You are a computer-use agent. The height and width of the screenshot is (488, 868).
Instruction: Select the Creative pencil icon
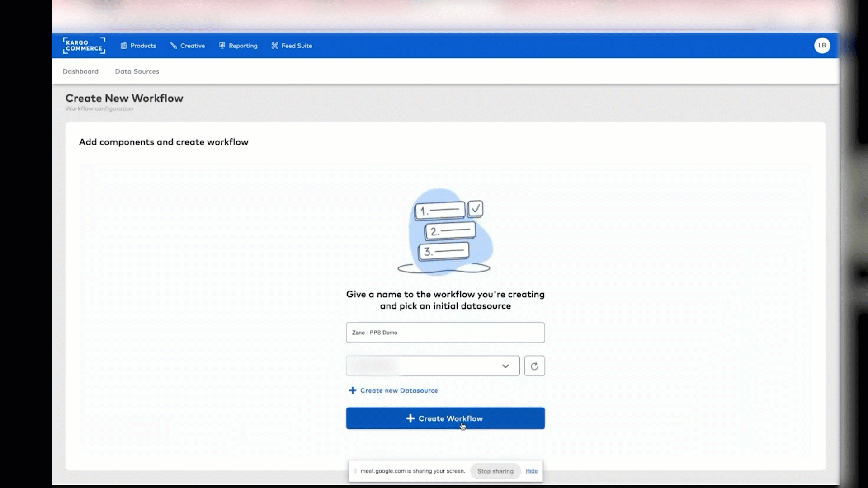point(174,45)
